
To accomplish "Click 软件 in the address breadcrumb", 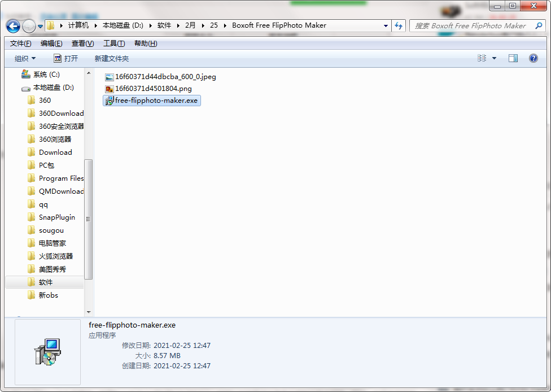I will tap(164, 25).
